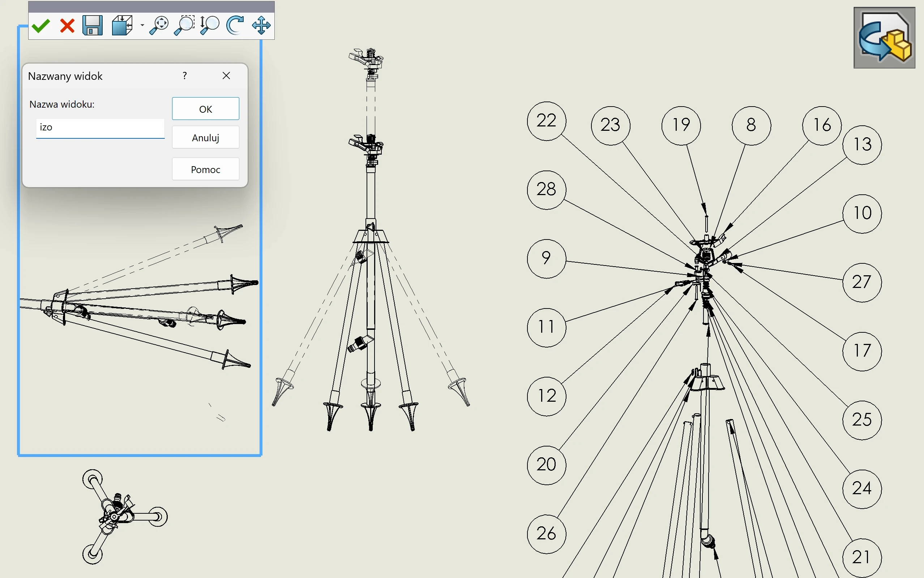Click the question mark help button in dialog
This screenshot has width=924, height=578.
coord(185,76)
